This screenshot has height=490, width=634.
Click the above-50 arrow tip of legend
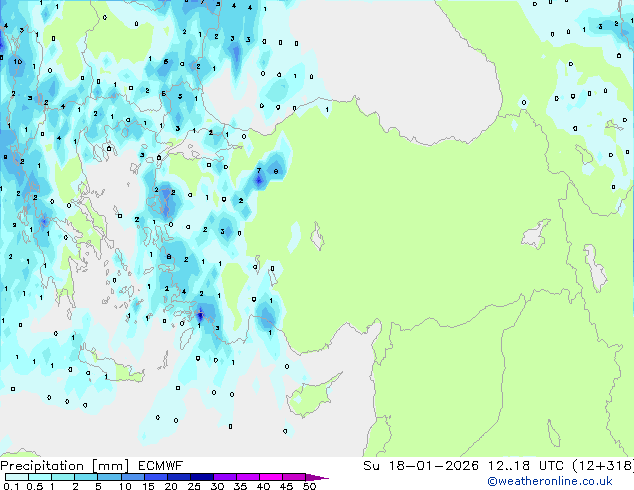(x=317, y=477)
